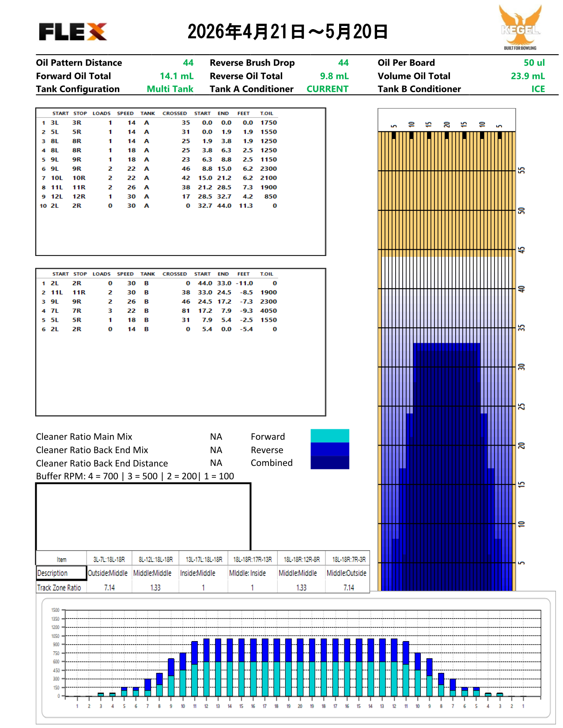Click the 55 feet marker on lane graphic
The image size is (563, 728).
(521, 170)
